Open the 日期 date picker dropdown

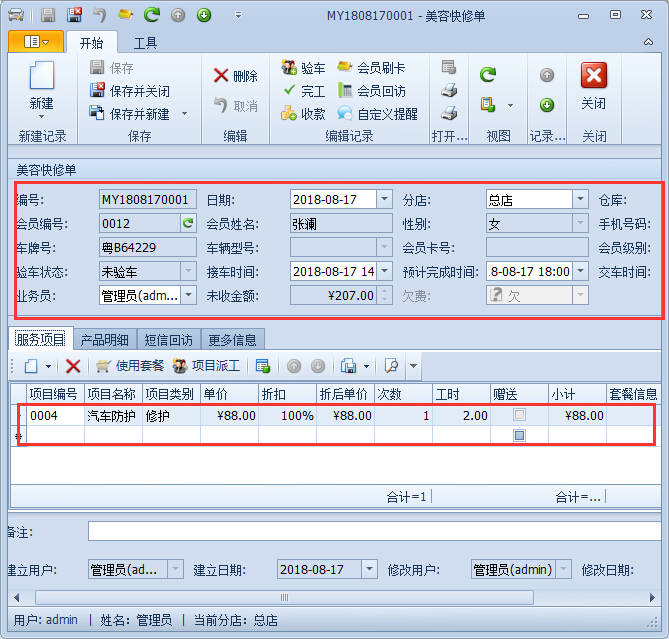tap(383, 199)
